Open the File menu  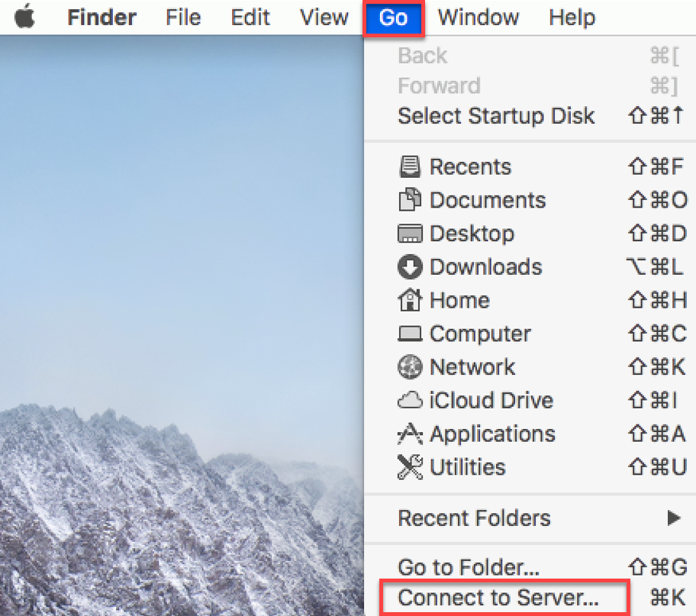point(183,18)
